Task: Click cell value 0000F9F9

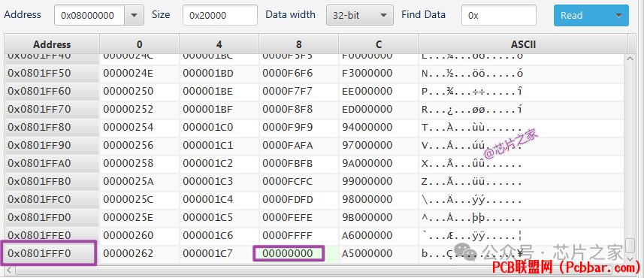Action: pos(288,127)
